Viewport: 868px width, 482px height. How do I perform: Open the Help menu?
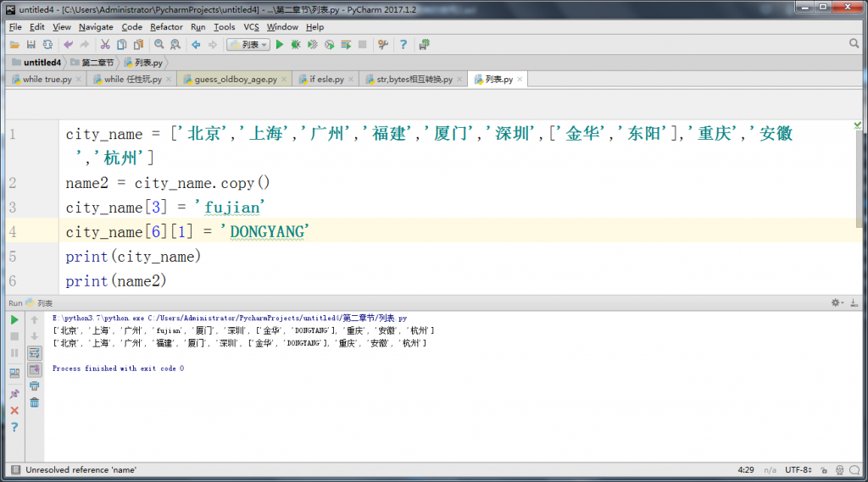[315, 27]
